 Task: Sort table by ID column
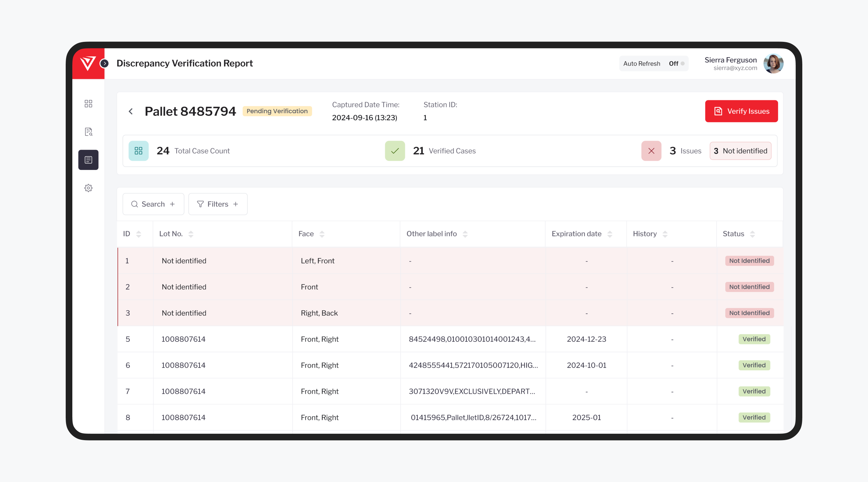139,234
